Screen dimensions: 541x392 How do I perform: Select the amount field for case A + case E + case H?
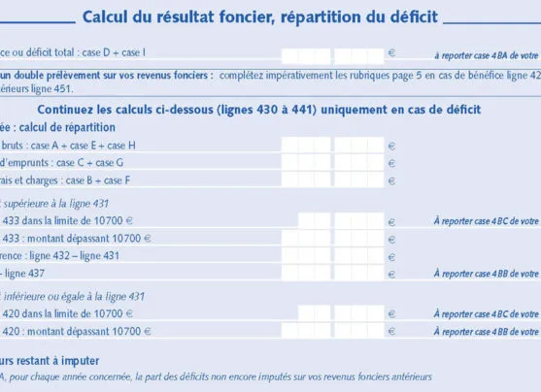[x=332, y=145]
